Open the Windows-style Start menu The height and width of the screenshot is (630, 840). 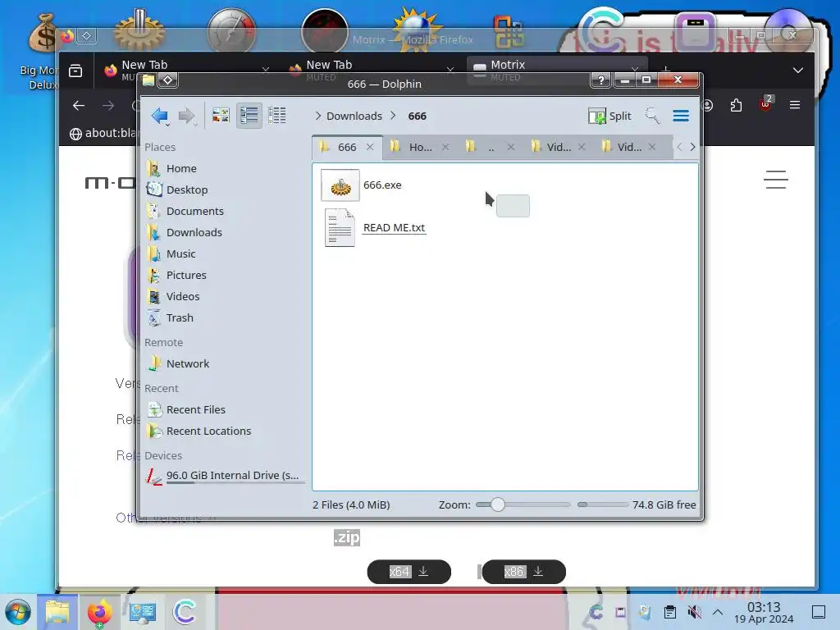pyautogui.click(x=18, y=612)
